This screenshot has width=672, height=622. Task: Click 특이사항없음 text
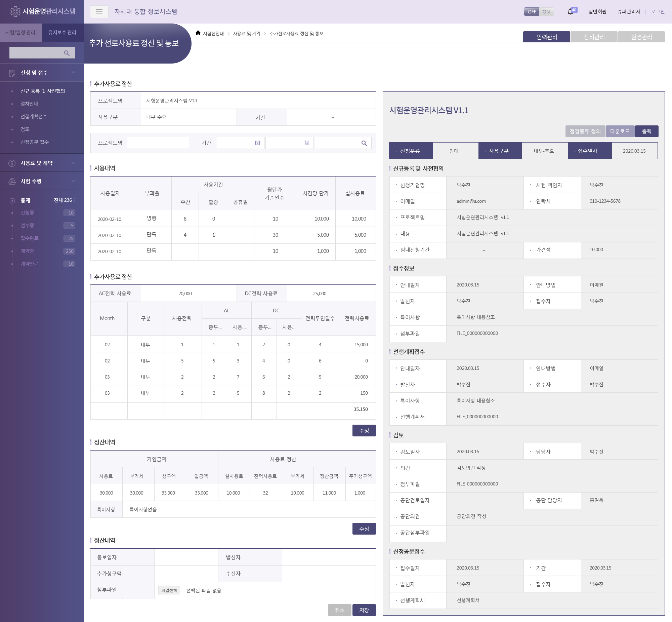(x=143, y=510)
